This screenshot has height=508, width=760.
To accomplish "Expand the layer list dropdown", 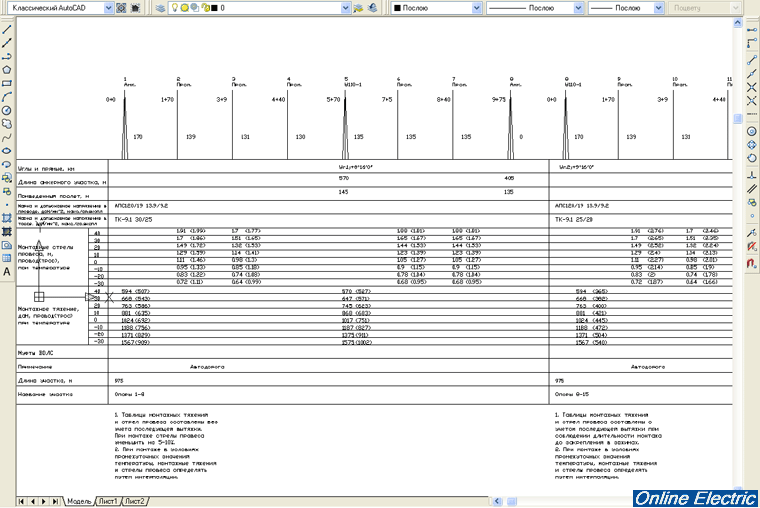I will (345, 8).
